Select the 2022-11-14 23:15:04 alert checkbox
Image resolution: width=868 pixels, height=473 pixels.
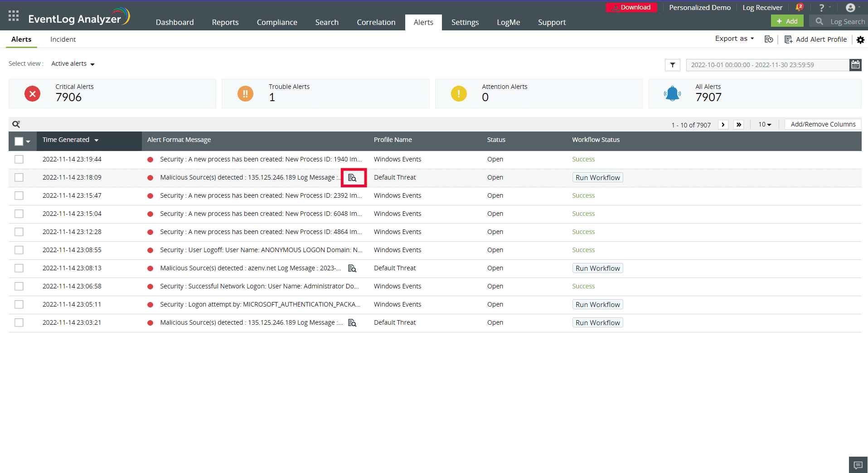(19, 214)
